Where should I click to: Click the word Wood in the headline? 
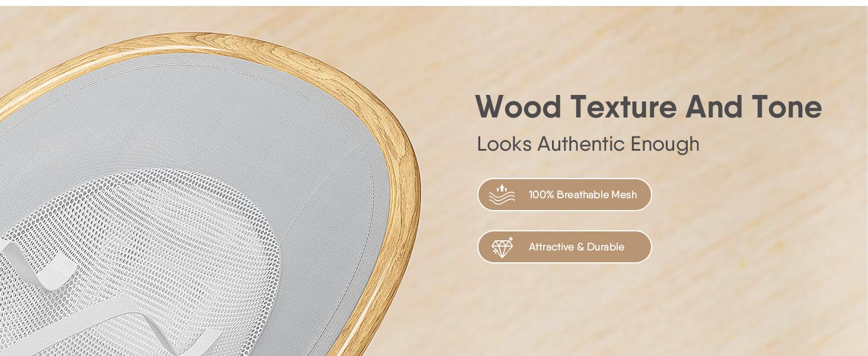coord(519,107)
